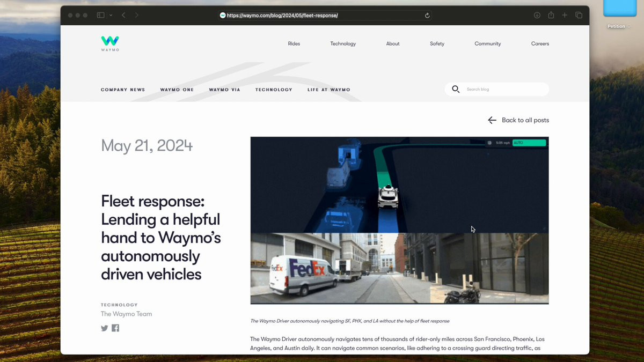This screenshot has height=362, width=644.
Task: Select Company News blog category
Action: (x=123, y=90)
